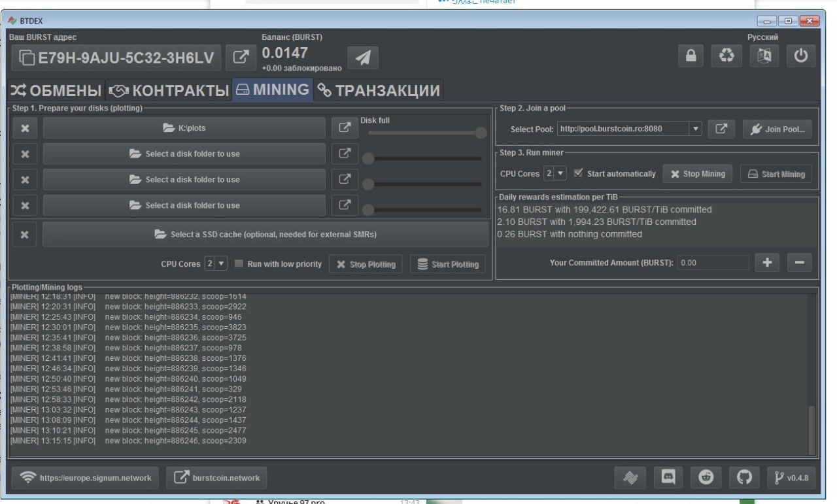This screenshot has width=837, height=504.
Task: Copy BURST address E79H-9AJU-5C32-3H6LV
Action: pyautogui.click(x=116, y=58)
